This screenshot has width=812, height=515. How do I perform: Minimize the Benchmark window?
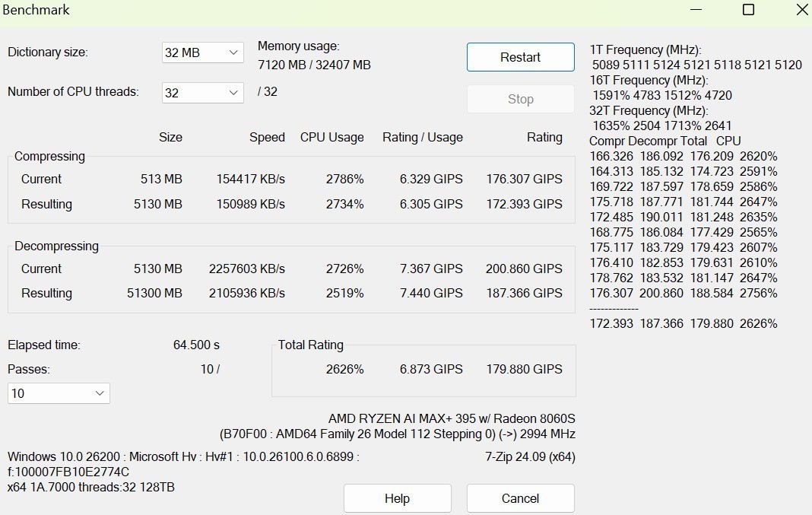tap(694, 11)
